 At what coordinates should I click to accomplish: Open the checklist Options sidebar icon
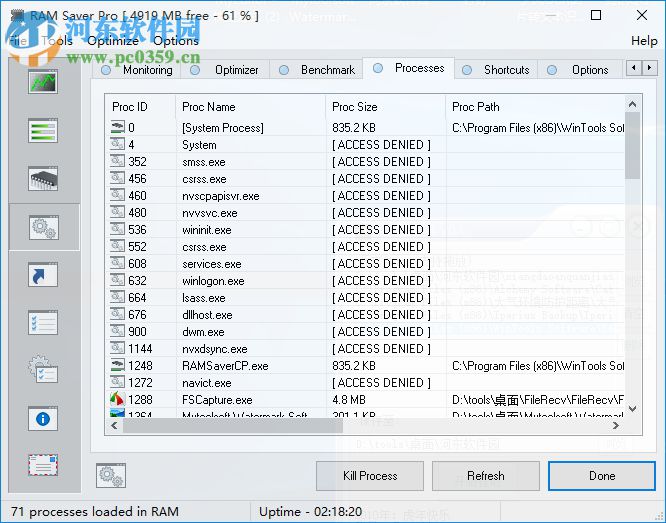(x=43, y=323)
